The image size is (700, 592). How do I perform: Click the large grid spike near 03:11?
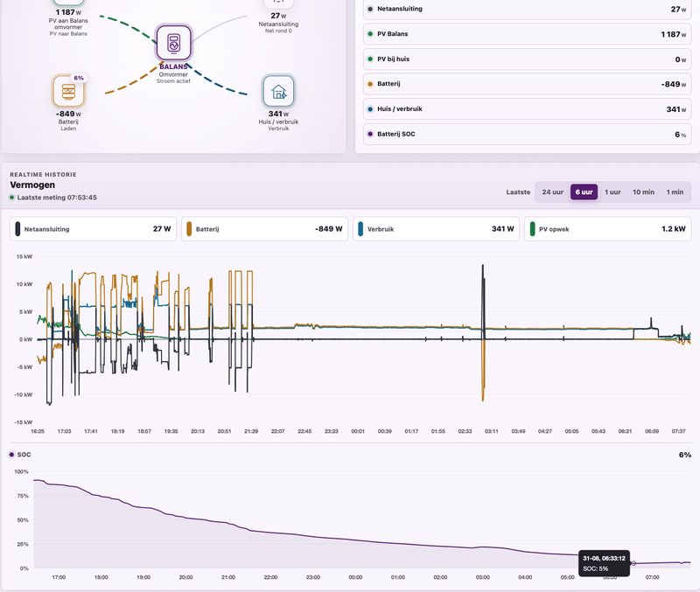[483, 299]
